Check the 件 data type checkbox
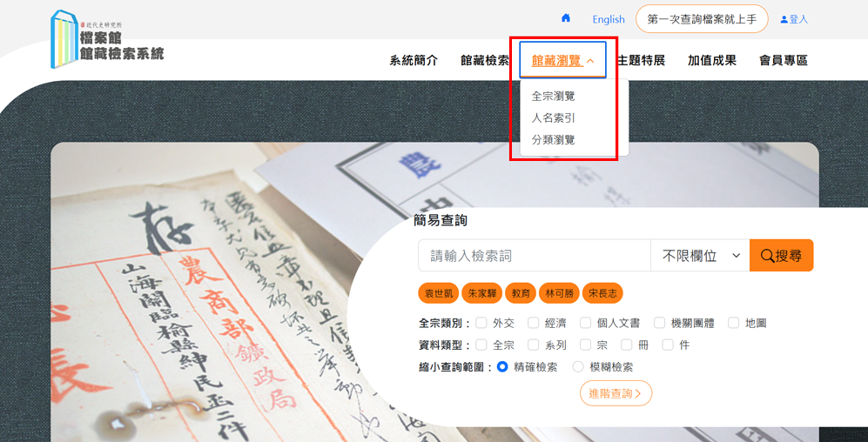 [x=668, y=345]
